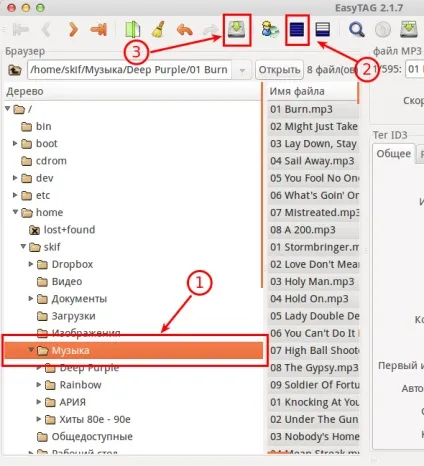Click the Загрузки folder icon
This screenshot has height=466, width=424.
pyautogui.click(x=42, y=316)
